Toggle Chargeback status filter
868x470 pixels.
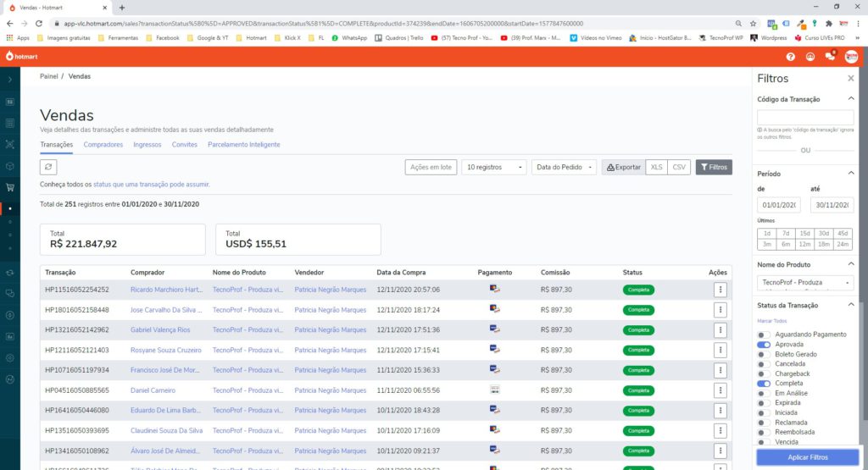coord(764,373)
